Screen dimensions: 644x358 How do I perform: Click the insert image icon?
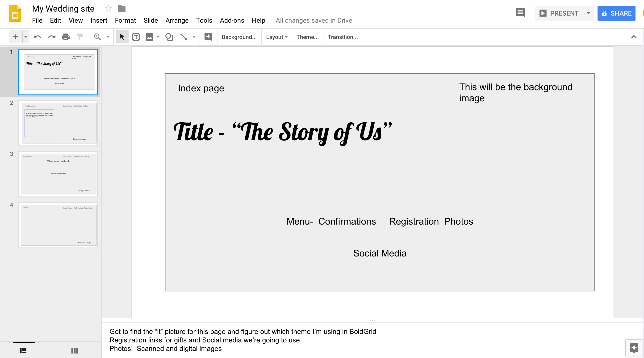150,37
